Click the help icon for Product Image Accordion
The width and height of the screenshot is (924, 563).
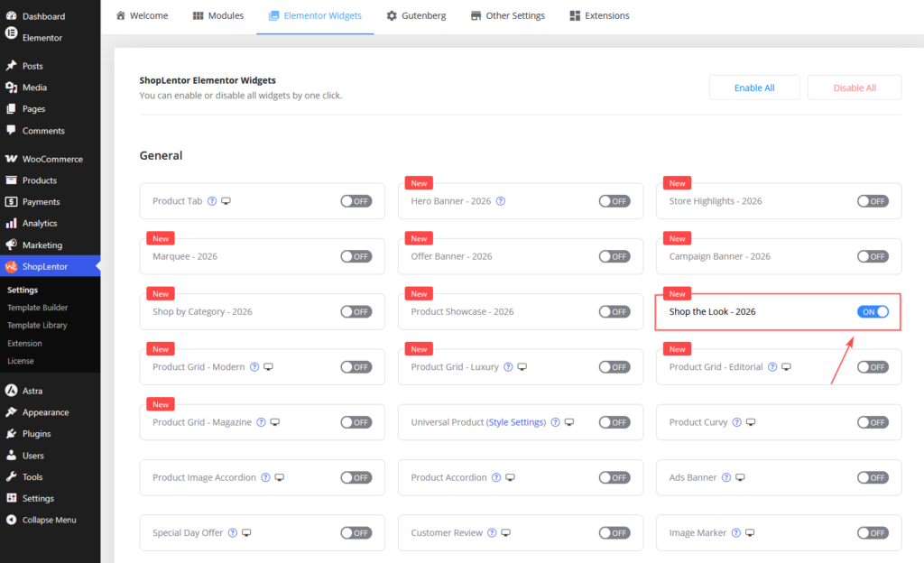coord(265,477)
